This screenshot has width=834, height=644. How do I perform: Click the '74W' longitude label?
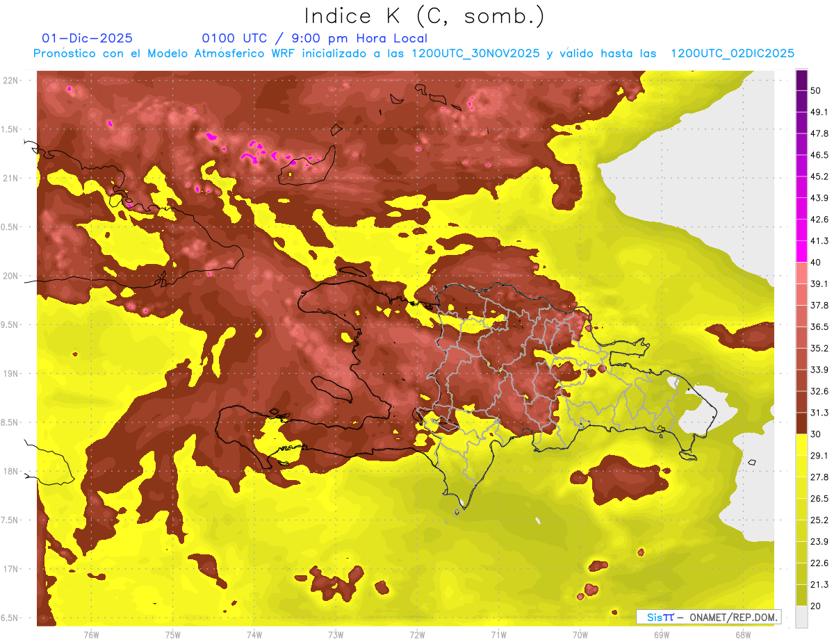tap(254, 635)
